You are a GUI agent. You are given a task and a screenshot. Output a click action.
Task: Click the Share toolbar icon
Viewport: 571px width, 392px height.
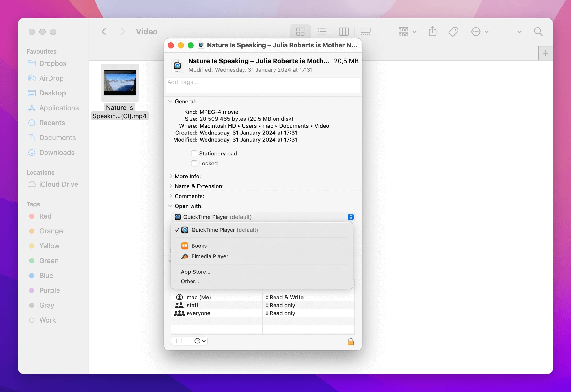click(x=432, y=32)
